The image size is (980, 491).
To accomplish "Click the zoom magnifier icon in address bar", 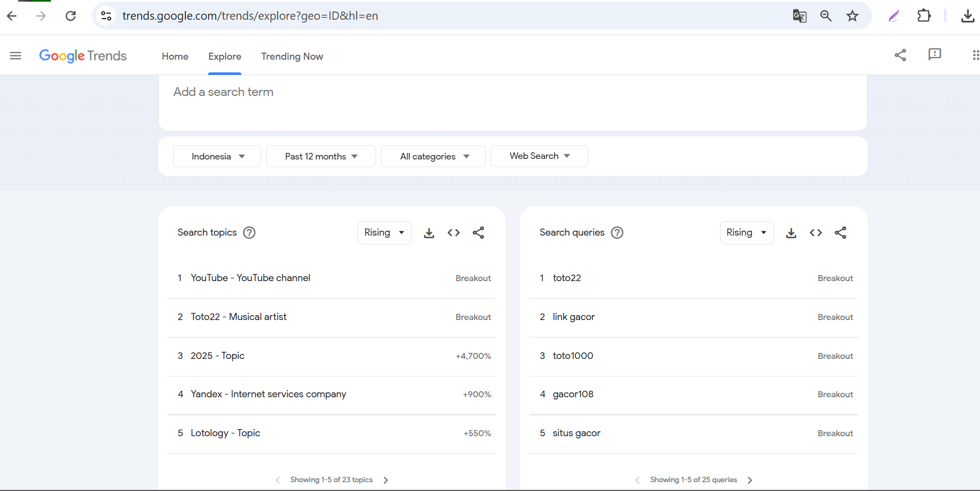I will [826, 16].
